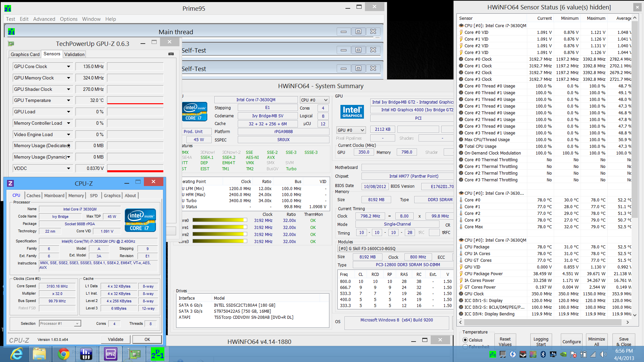Image resolution: width=644 pixels, height=362 pixels.
Task: Open CPU #0 selector in HWiNFO summary
Action: pyautogui.click(x=314, y=100)
